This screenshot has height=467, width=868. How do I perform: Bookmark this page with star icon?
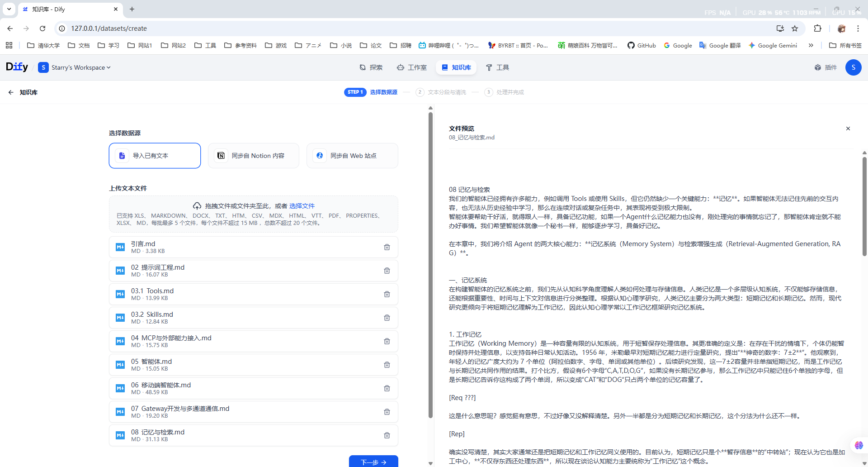click(x=795, y=29)
